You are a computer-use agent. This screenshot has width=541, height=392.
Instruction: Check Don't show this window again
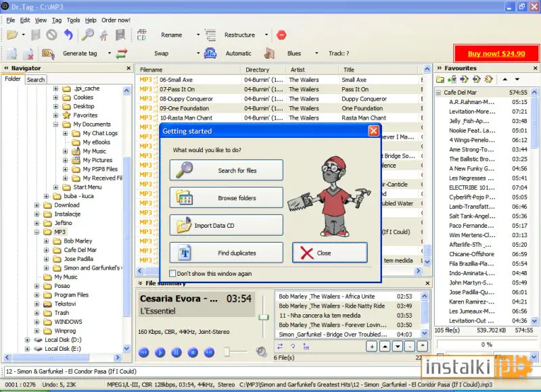pyautogui.click(x=172, y=274)
